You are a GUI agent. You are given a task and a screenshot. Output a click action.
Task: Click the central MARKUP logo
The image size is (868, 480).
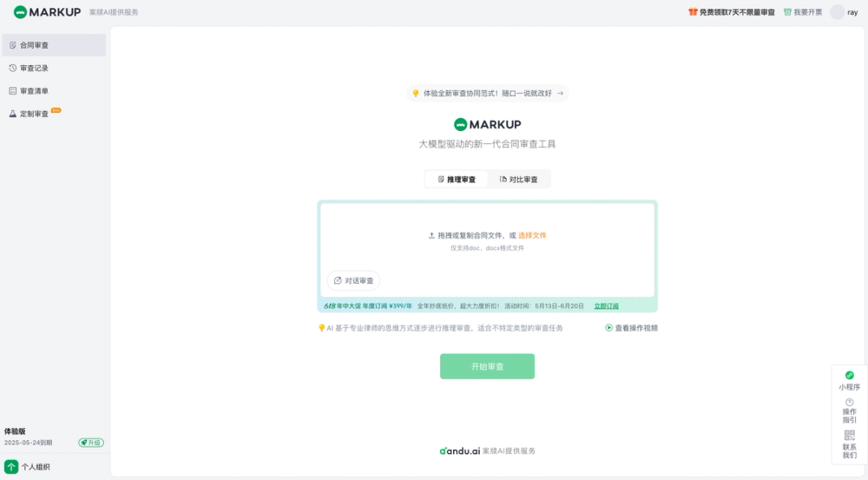pyautogui.click(x=487, y=125)
